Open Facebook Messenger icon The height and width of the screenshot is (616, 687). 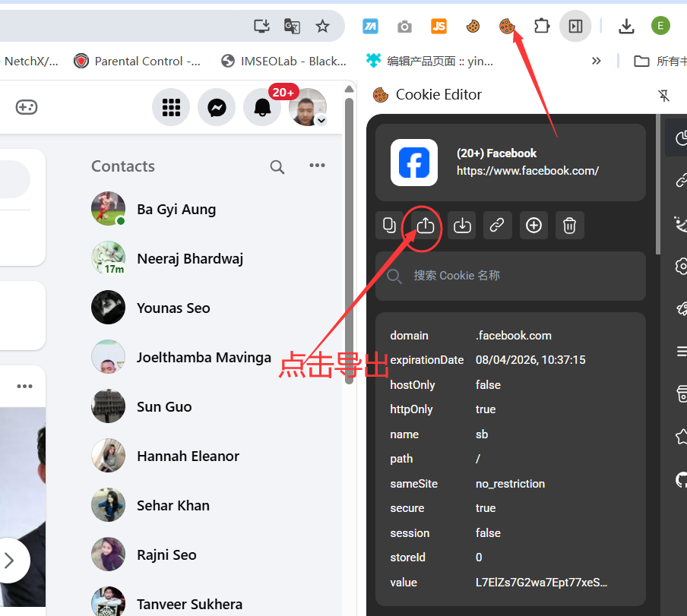pos(217,107)
